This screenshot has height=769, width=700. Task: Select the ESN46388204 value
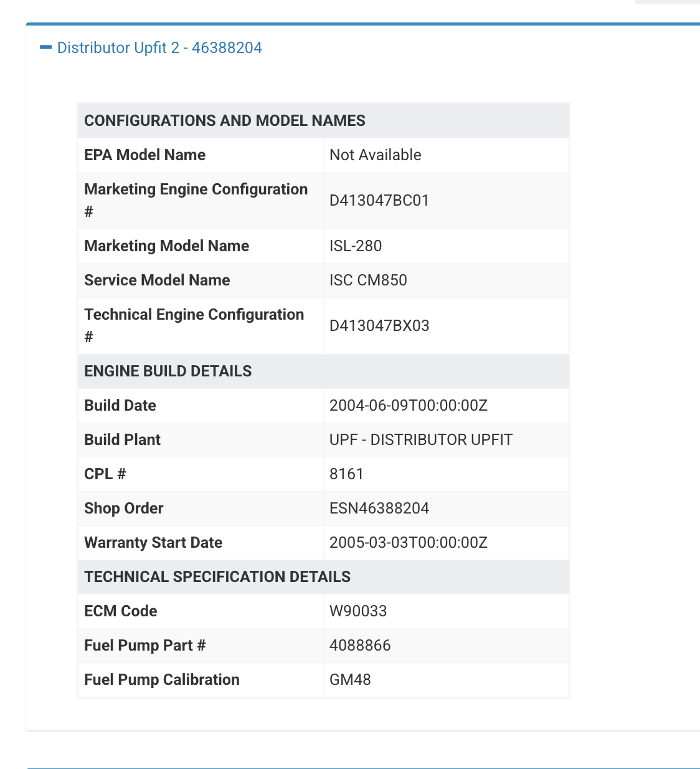pos(379,509)
